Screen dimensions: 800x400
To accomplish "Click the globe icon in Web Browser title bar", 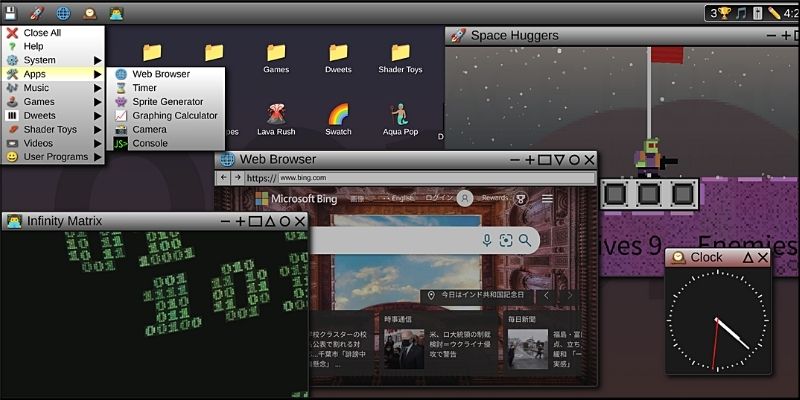I will [227, 160].
